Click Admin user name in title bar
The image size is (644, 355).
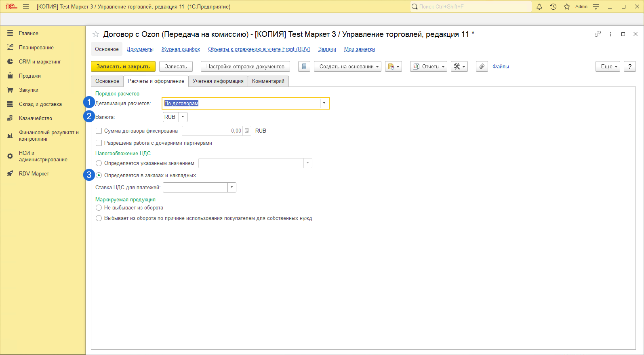coord(581,6)
